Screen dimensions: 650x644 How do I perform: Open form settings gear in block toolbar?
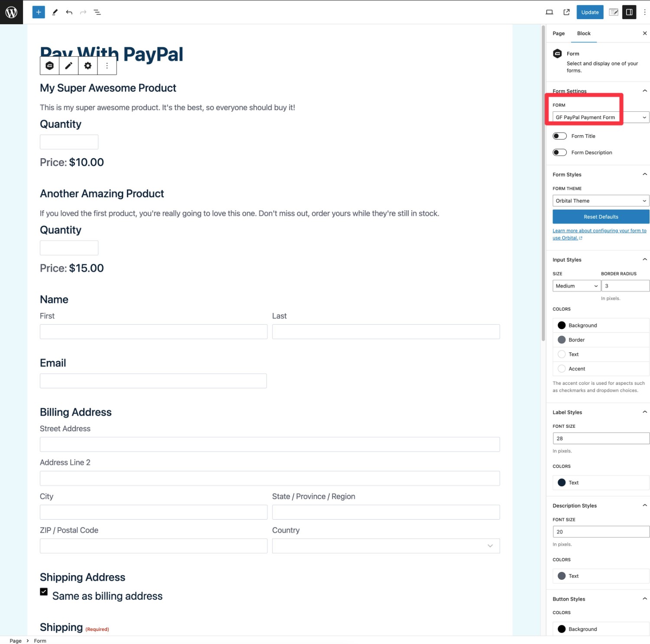tap(88, 66)
